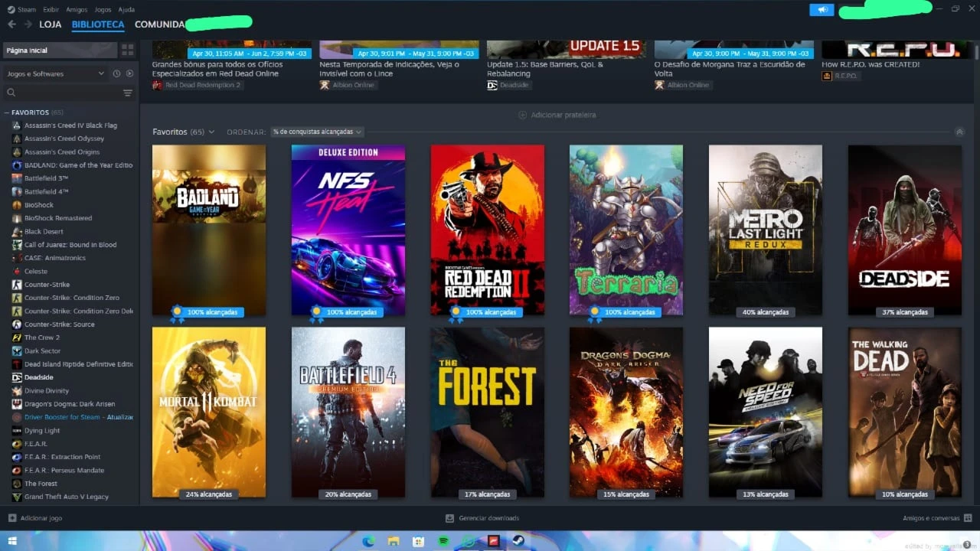Open the Amigos menu
This screenshot has width=980, height=551.
tap(77, 9)
